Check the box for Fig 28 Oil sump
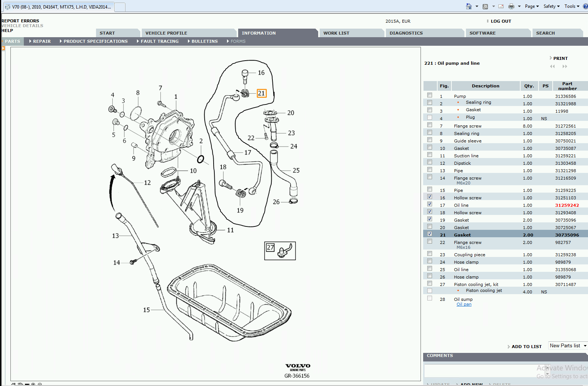Viewport: 588px width, 386px height. 430,298
